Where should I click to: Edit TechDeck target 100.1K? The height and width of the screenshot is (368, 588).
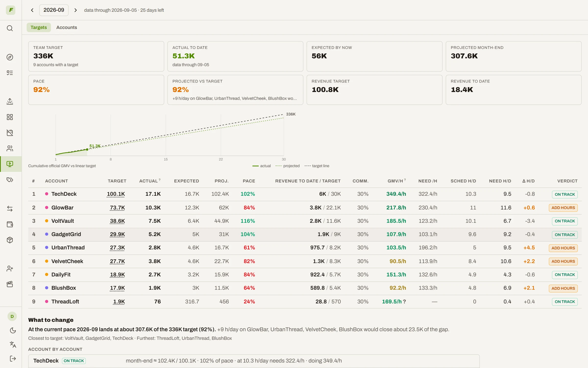click(116, 194)
